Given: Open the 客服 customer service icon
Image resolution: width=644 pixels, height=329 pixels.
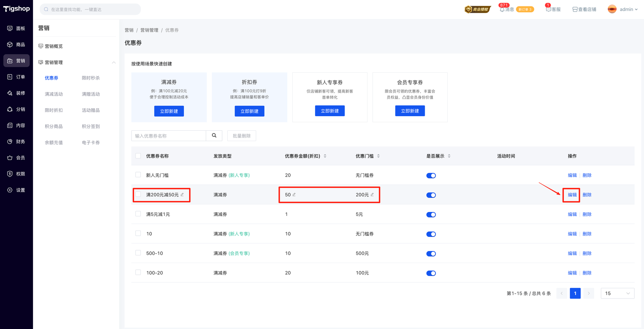Looking at the screenshot, I should click(x=548, y=9).
